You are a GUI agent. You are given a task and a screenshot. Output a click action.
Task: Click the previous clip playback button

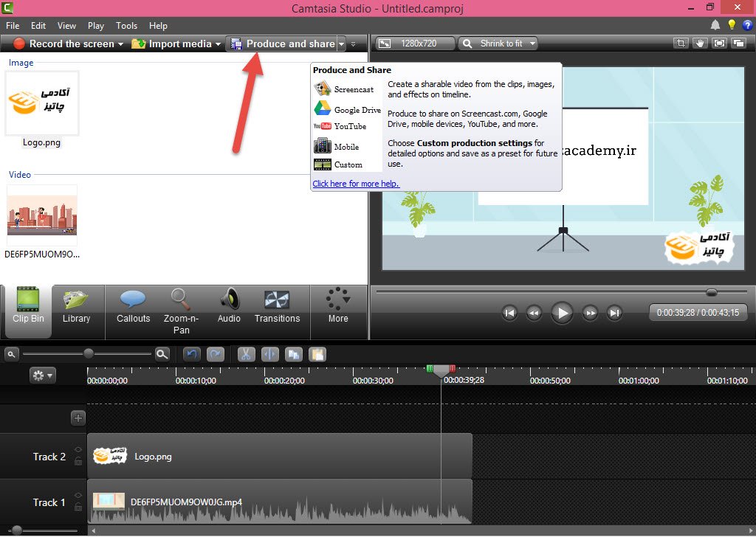point(509,313)
